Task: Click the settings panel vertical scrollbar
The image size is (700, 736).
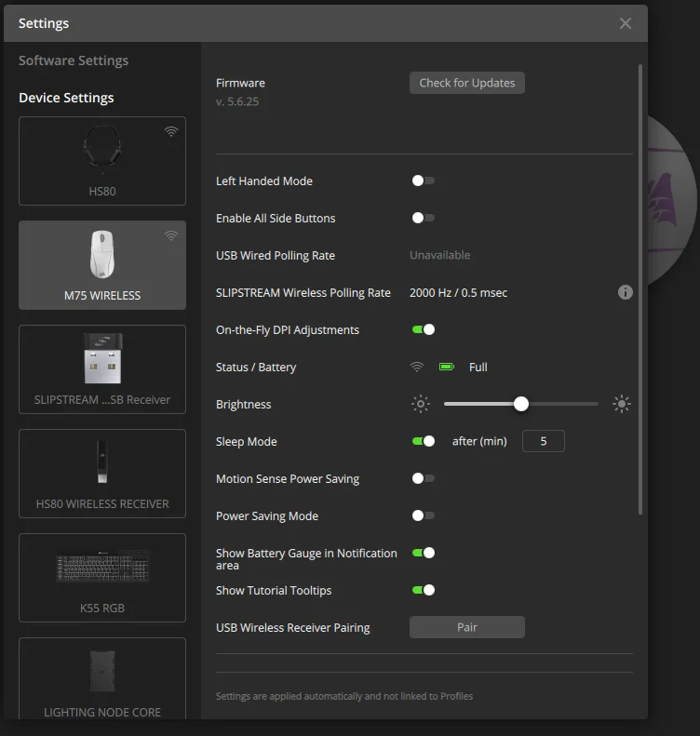Action: click(x=639, y=289)
